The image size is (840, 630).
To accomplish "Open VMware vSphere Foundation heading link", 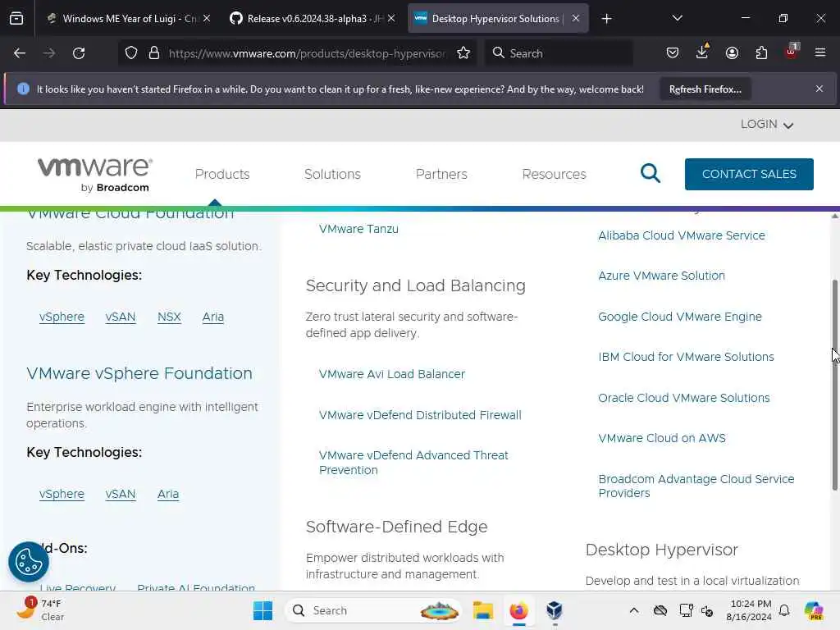I will pyautogui.click(x=139, y=373).
